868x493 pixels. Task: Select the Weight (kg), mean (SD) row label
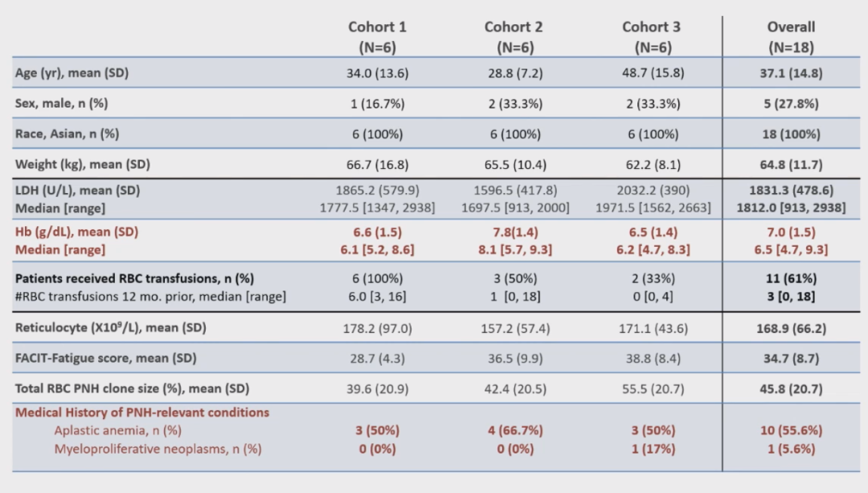coord(83,165)
